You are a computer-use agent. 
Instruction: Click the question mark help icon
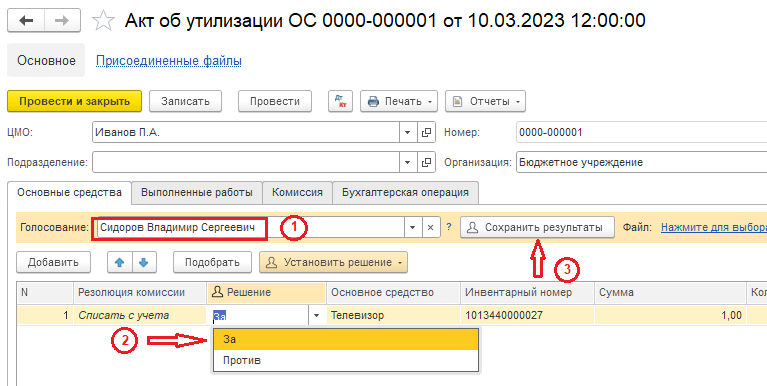(449, 227)
